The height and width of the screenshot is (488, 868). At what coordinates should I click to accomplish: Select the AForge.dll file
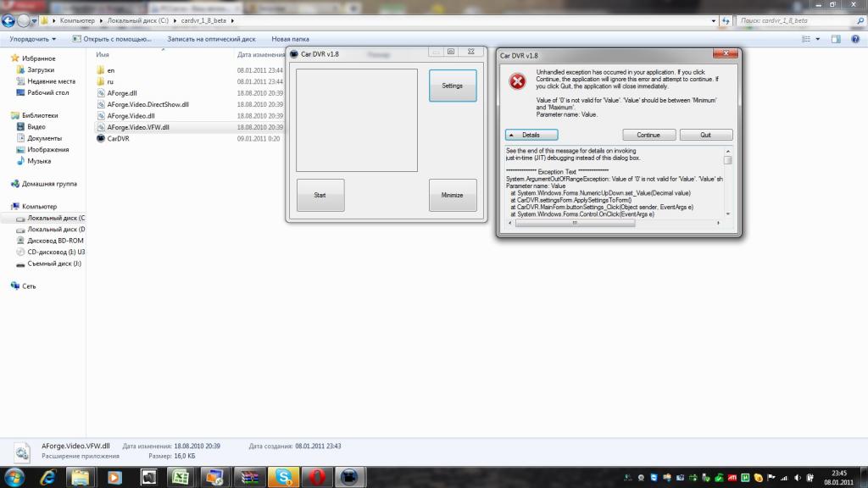(122, 93)
